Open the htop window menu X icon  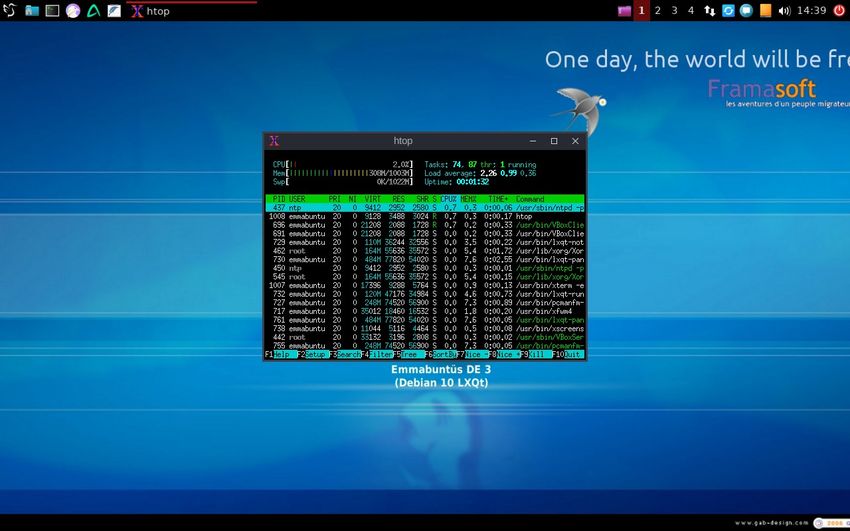[274, 141]
